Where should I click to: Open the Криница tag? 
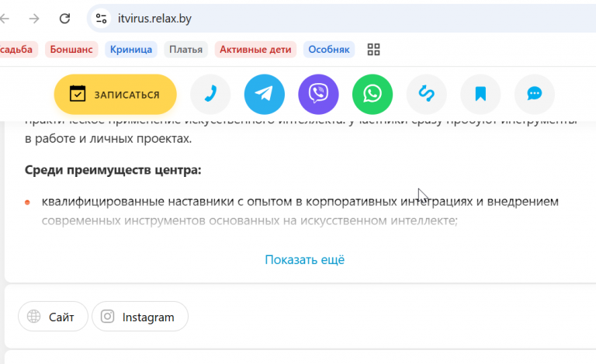(131, 50)
